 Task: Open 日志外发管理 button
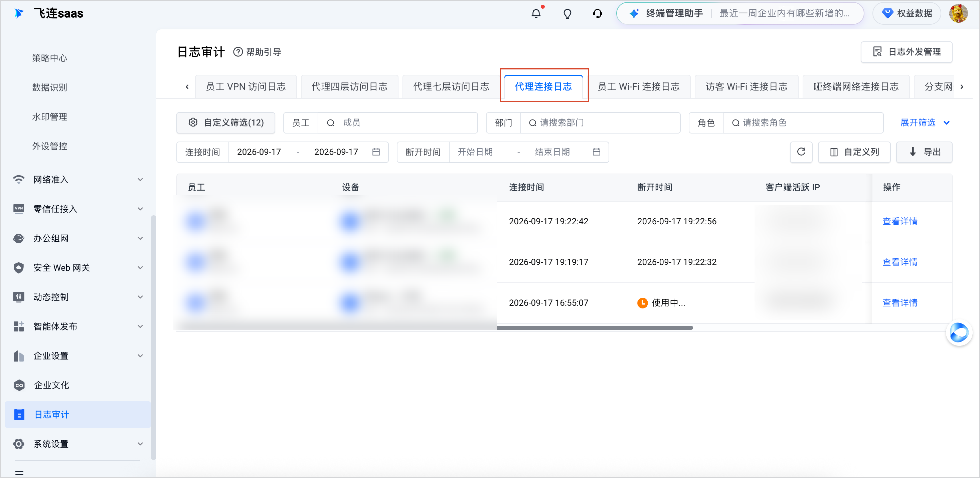pyautogui.click(x=906, y=52)
